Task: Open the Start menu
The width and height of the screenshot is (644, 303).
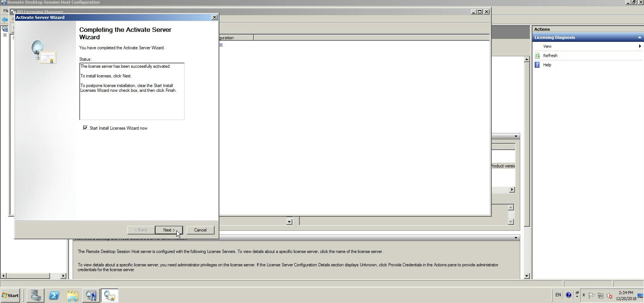Action: (10, 296)
